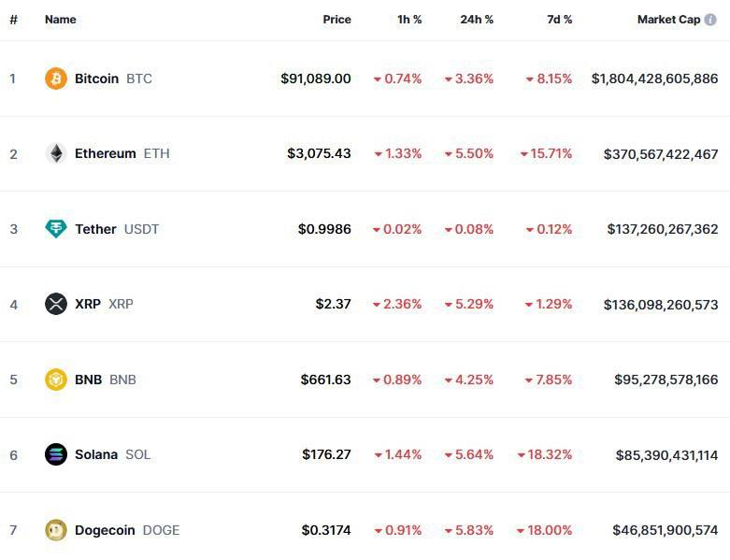This screenshot has width=730, height=560.
Task: Click Solana price $176.27
Action: [326, 454]
